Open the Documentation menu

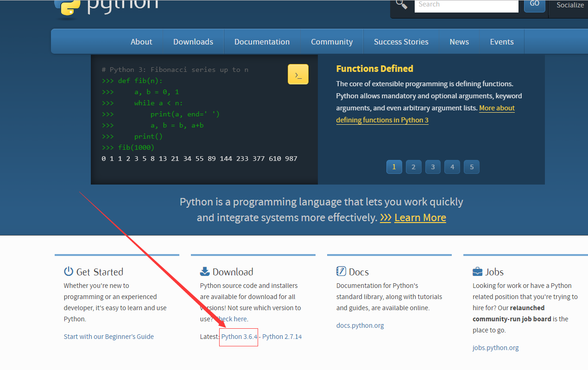click(x=262, y=42)
